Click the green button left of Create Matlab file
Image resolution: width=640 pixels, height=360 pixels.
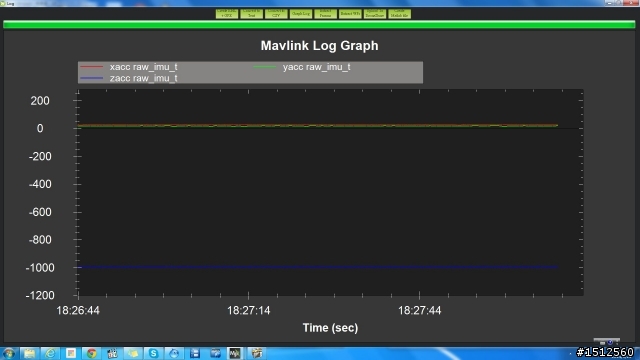coord(375,14)
